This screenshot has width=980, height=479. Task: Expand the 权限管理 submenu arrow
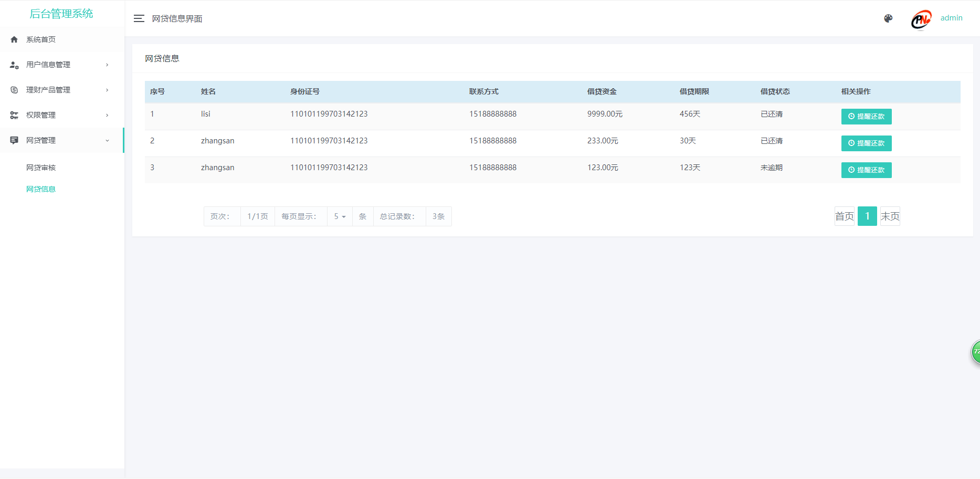(x=107, y=115)
